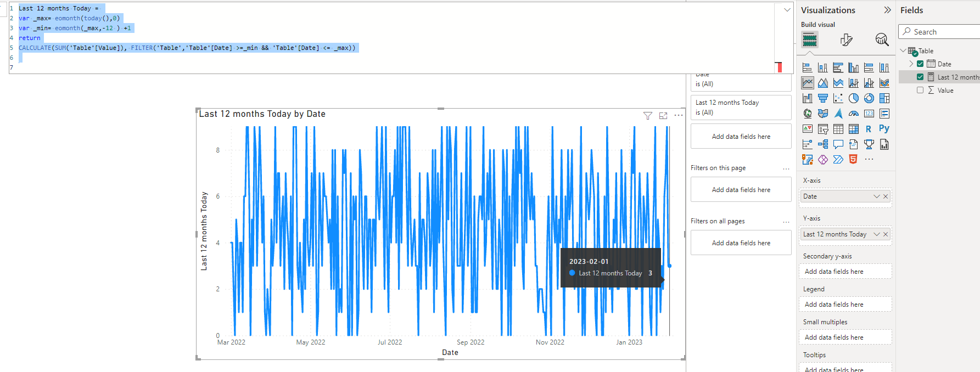Click the Secondary y-axis data field well
Image resolution: width=980 pixels, height=372 pixels.
845,272
